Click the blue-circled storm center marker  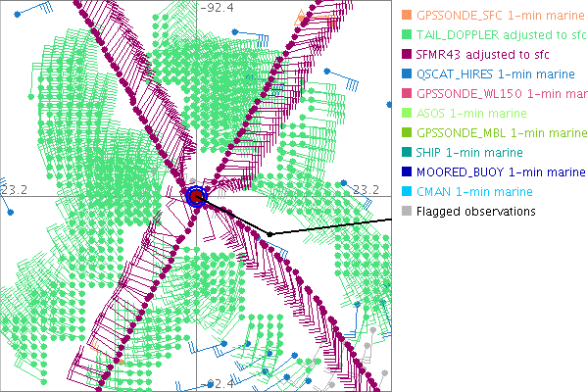(x=196, y=197)
